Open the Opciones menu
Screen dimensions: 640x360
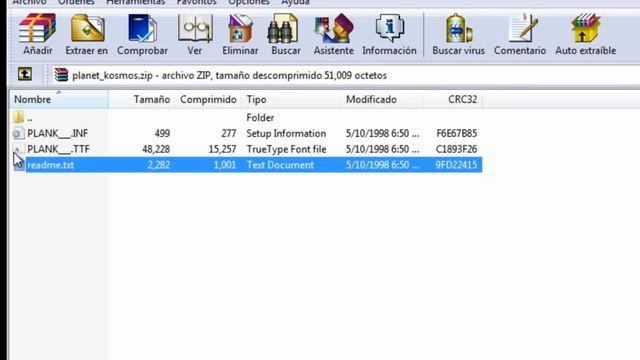249,2
